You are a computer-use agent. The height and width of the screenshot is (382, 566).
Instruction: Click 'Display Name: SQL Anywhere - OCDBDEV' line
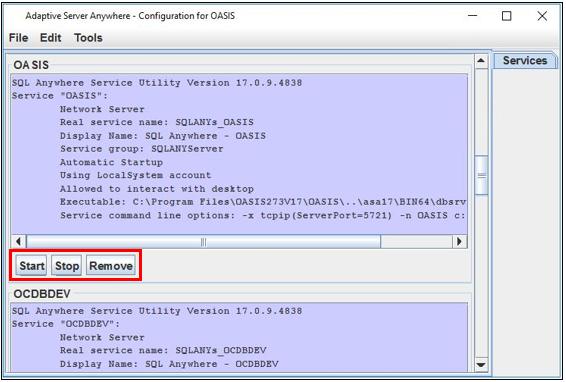pos(169,364)
